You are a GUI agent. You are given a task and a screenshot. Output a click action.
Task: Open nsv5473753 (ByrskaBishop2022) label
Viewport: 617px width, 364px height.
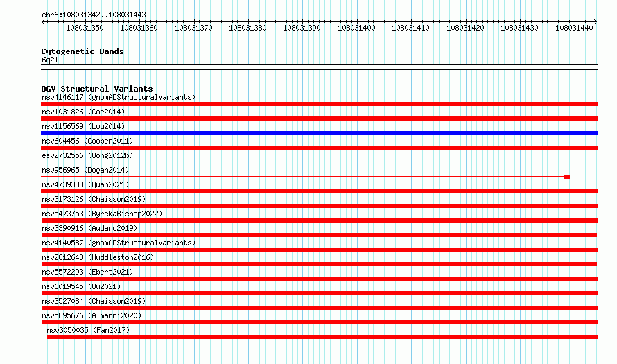pyautogui.click(x=102, y=214)
